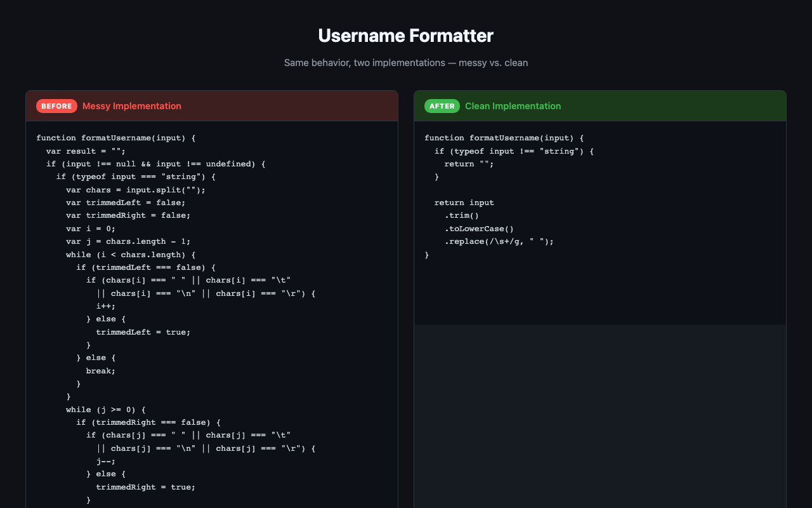Click line 'if (trimmedLeft === false) {'
The image size is (812, 508).
click(146, 267)
